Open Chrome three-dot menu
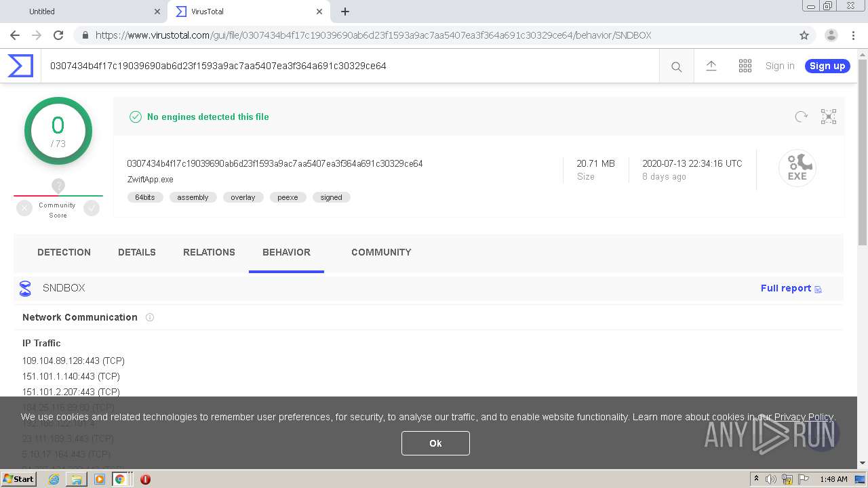Screen dimensions: 868x488 click(x=853, y=35)
